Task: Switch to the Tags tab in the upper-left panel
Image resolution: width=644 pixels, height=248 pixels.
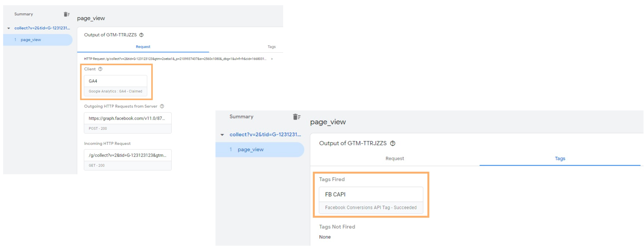Action: pos(271,47)
